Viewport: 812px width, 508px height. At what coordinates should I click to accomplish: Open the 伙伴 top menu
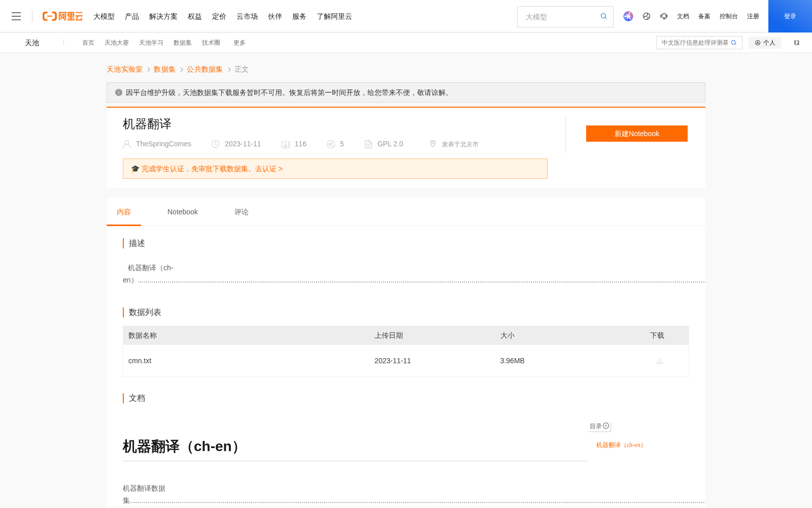pyautogui.click(x=275, y=16)
